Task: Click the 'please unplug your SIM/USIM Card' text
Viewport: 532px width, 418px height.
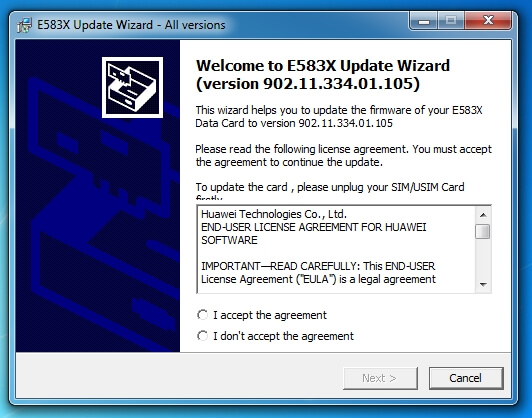Action: (381, 187)
